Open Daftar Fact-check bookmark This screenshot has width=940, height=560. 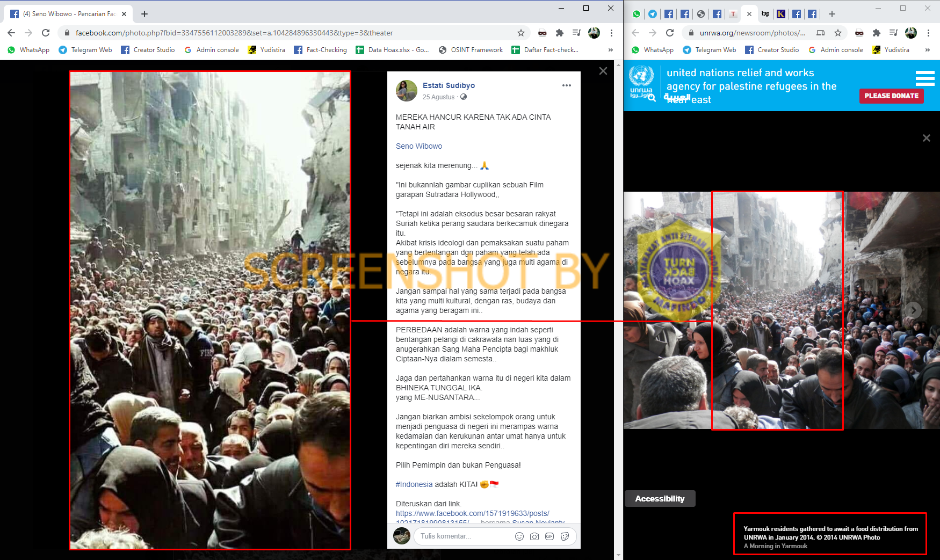coord(545,50)
